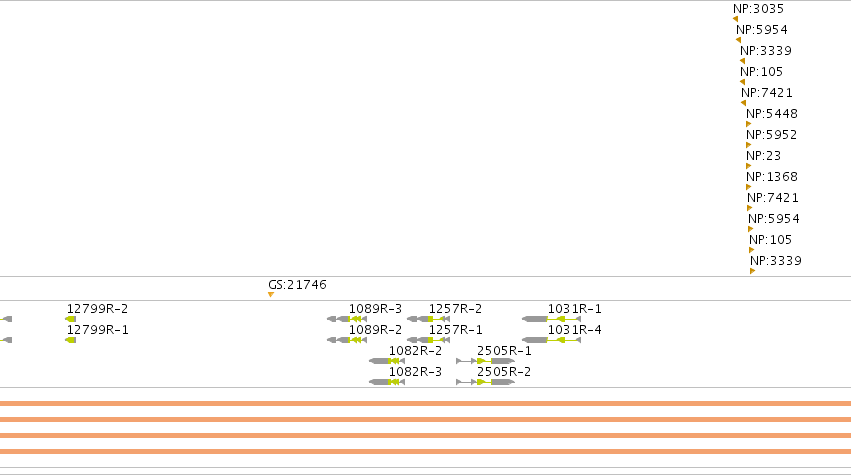Click the 1089R-2 gene model glyph

coord(347,340)
